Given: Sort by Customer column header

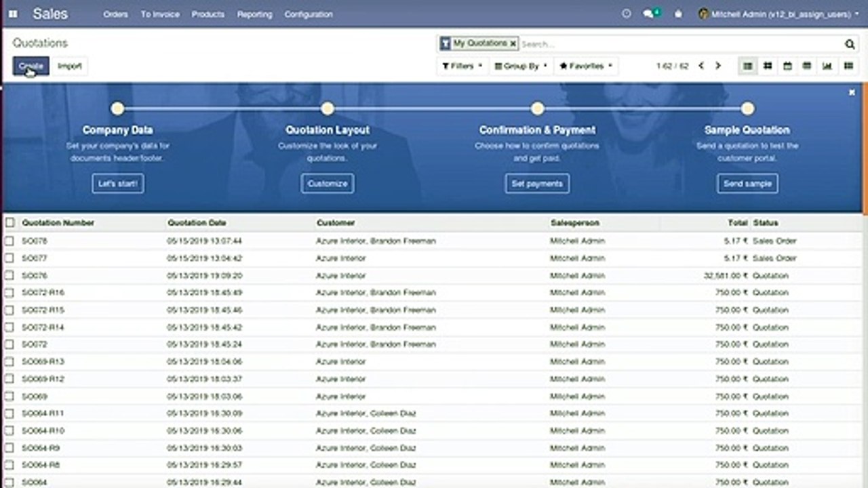Looking at the screenshot, I should (335, 222).
